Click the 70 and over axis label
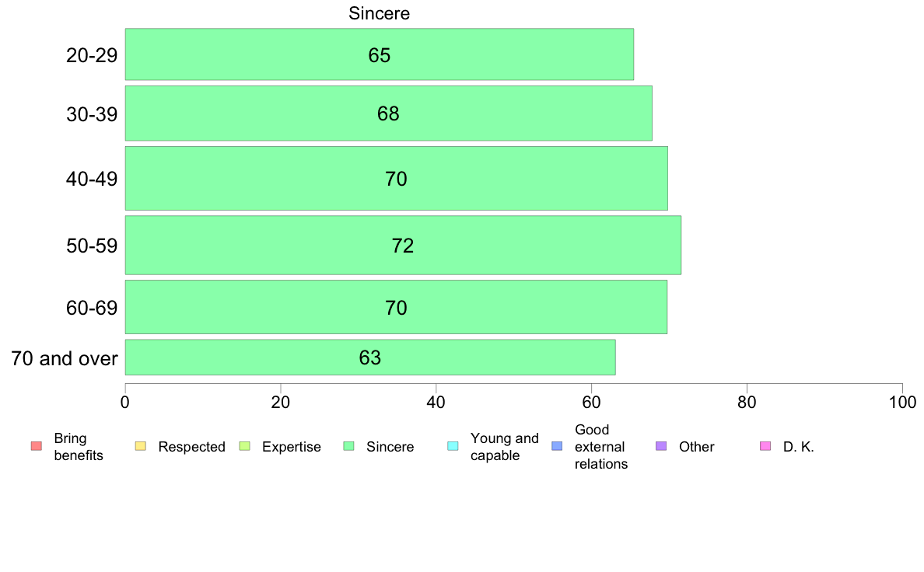Viewport: 924px width, 572px height. [x=65, y=358]
